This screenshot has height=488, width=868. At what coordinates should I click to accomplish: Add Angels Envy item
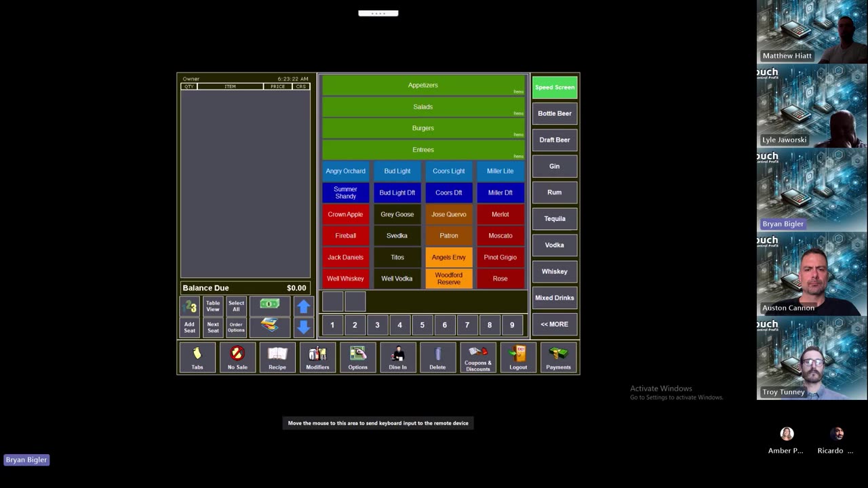point(449,258)
